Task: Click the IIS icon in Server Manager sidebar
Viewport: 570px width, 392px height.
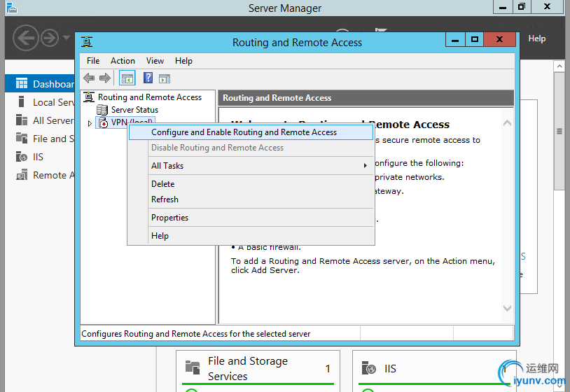Action: click(21, 157)
